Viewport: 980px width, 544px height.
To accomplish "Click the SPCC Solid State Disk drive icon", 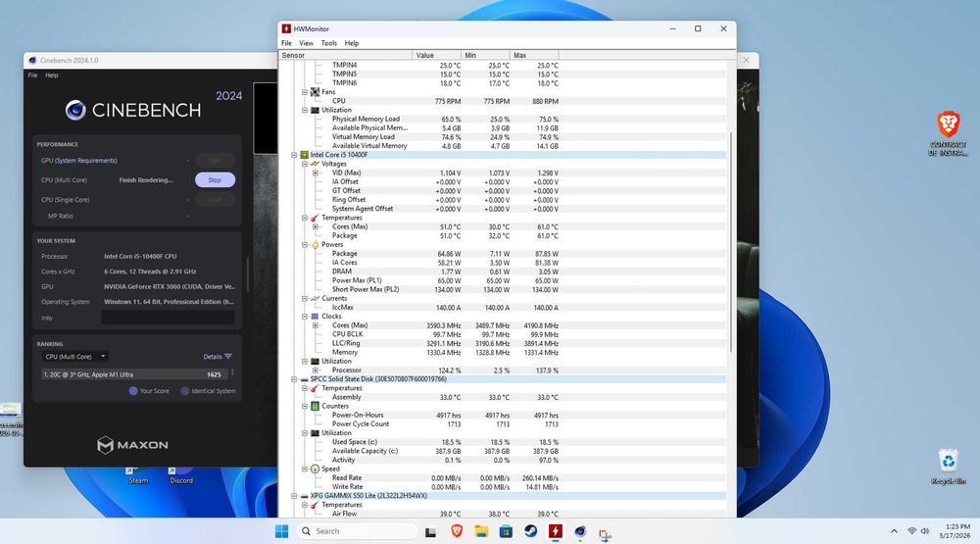I will [305, 379].
